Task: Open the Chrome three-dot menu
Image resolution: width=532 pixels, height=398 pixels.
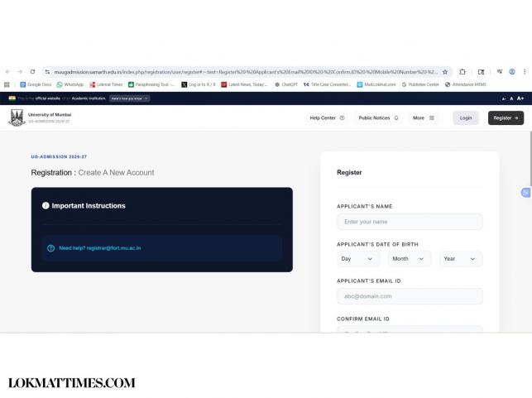Action: 524,72
